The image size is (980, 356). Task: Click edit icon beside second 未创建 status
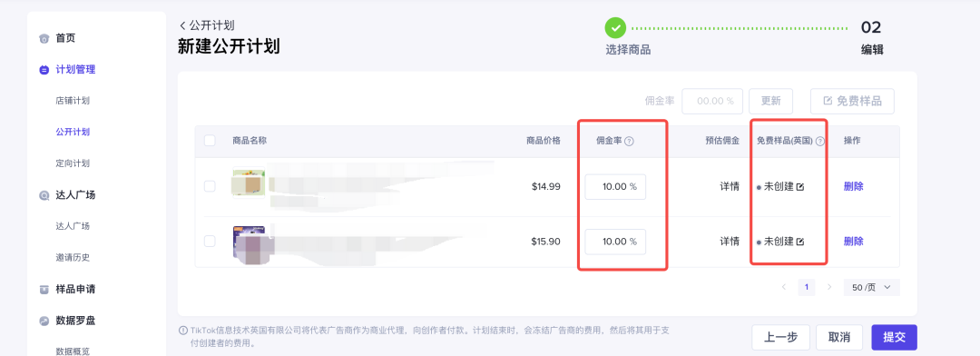(800, 242)
